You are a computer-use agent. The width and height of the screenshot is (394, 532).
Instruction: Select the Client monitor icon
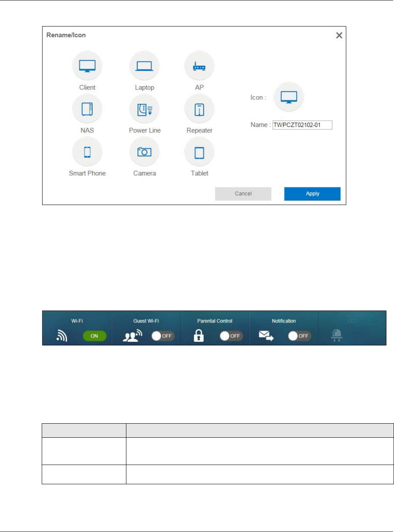[87, 66]
